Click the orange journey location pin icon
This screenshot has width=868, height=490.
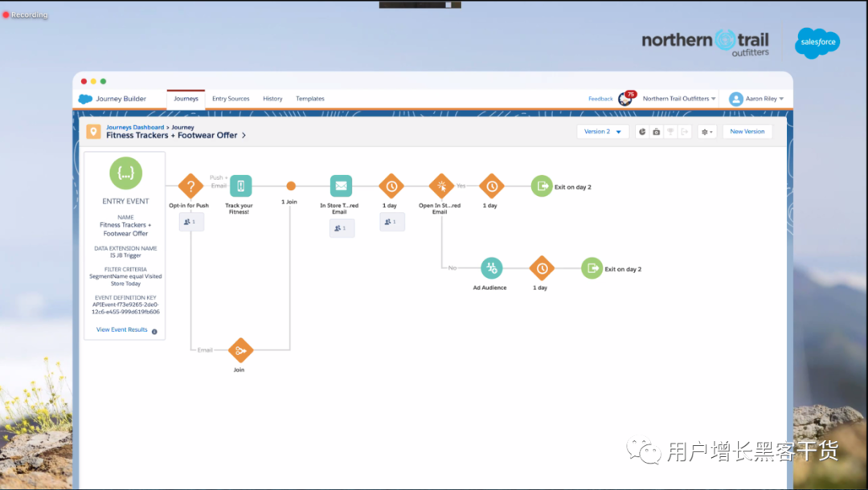[93, 132]
